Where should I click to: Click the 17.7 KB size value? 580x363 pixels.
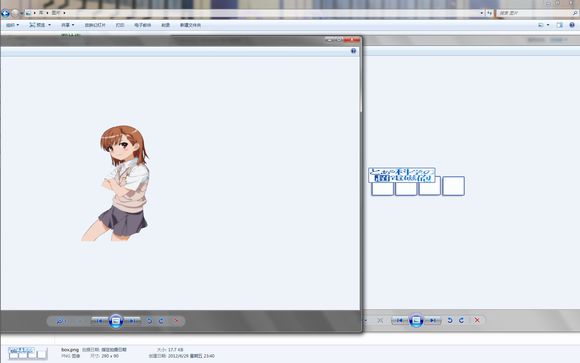point(175,350)
